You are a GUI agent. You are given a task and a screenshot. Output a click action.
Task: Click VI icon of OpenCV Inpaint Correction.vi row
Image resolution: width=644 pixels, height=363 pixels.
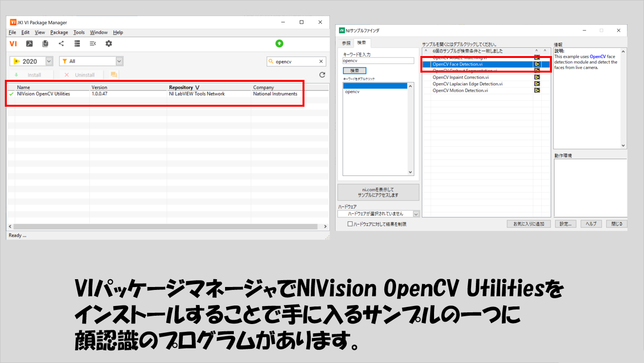(537, 77)
